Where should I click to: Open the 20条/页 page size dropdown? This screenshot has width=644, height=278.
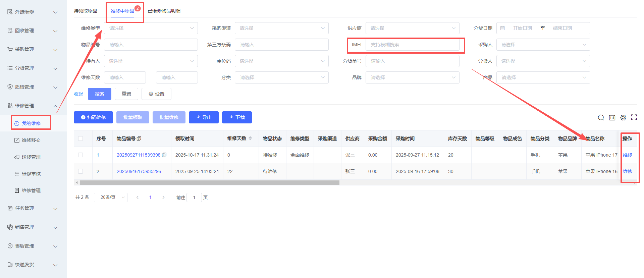click(x=110, y=198)
